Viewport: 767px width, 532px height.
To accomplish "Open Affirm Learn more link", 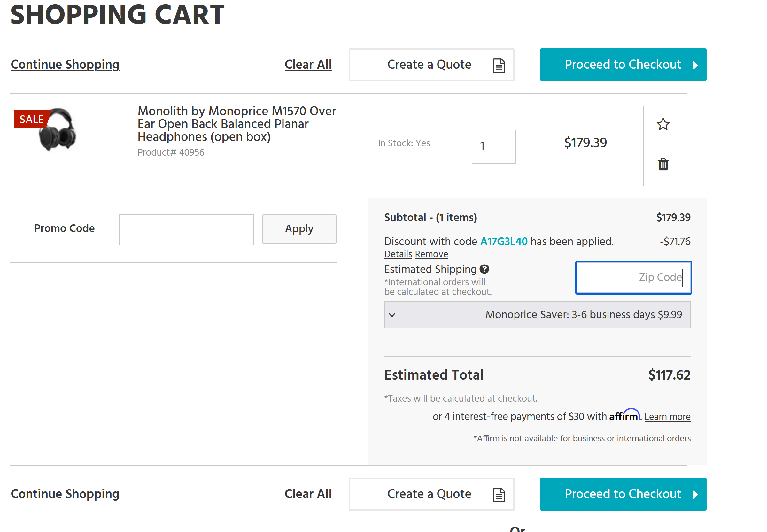I will (x=667, y=417).
